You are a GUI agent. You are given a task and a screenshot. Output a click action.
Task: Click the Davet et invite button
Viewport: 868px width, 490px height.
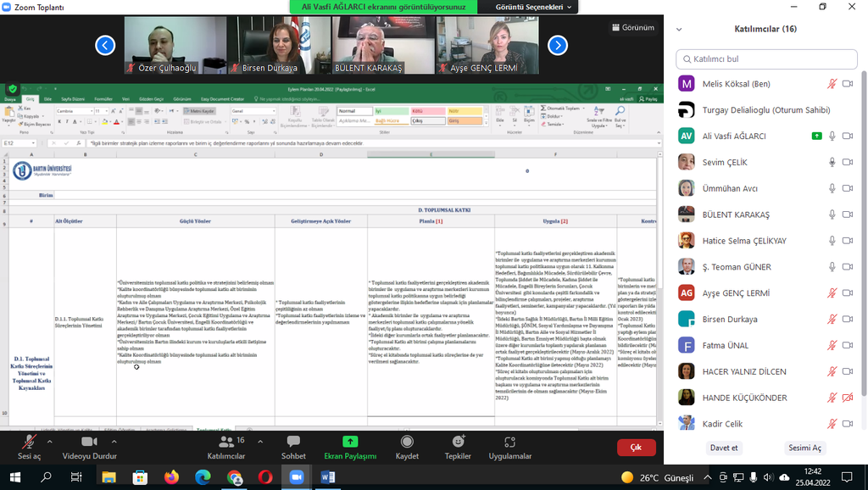click(723, 448)
